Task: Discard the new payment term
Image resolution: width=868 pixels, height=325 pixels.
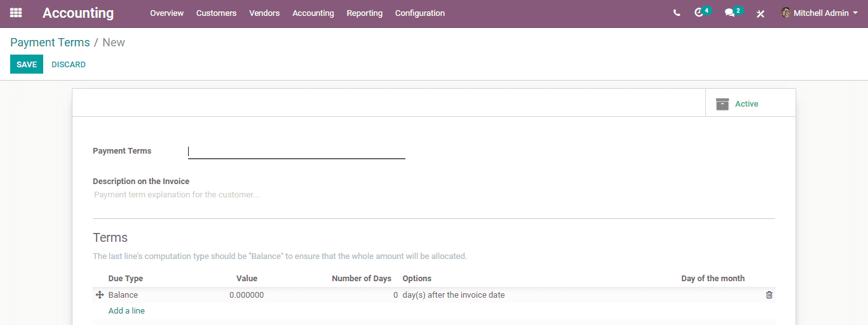Action: pos(69,64)
